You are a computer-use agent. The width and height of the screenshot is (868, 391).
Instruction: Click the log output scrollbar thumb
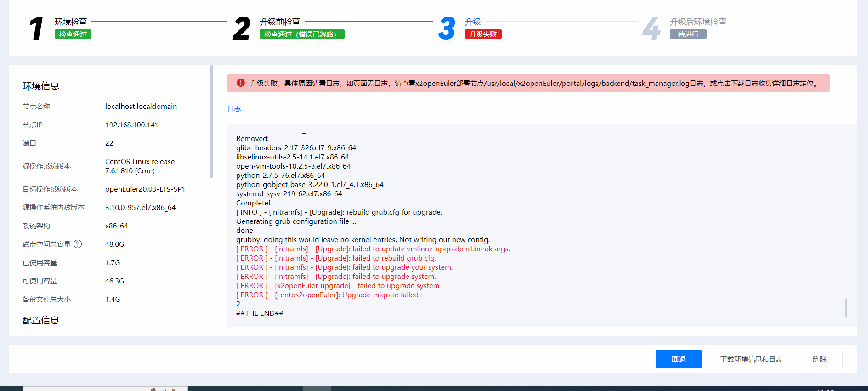click(845, 308)
